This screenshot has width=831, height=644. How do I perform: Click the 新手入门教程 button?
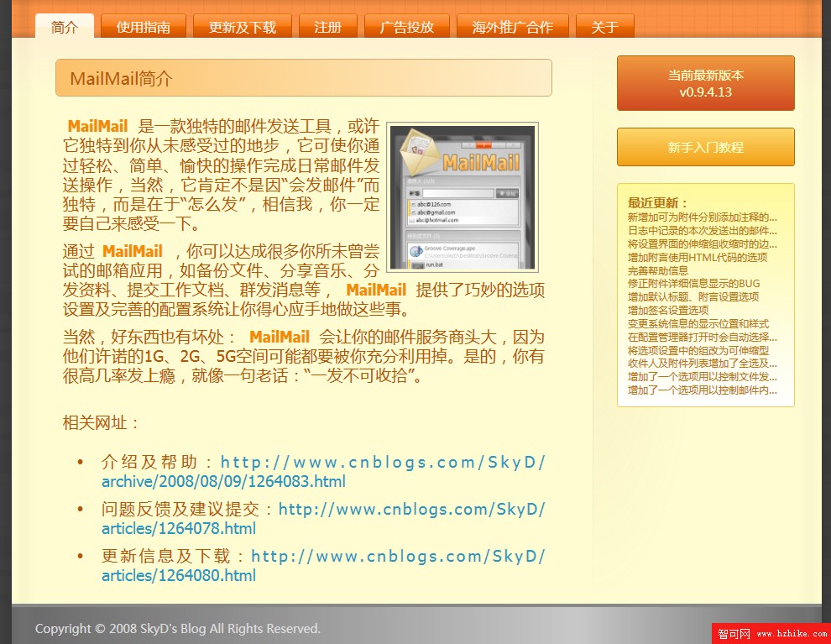(x=705, y=146)
